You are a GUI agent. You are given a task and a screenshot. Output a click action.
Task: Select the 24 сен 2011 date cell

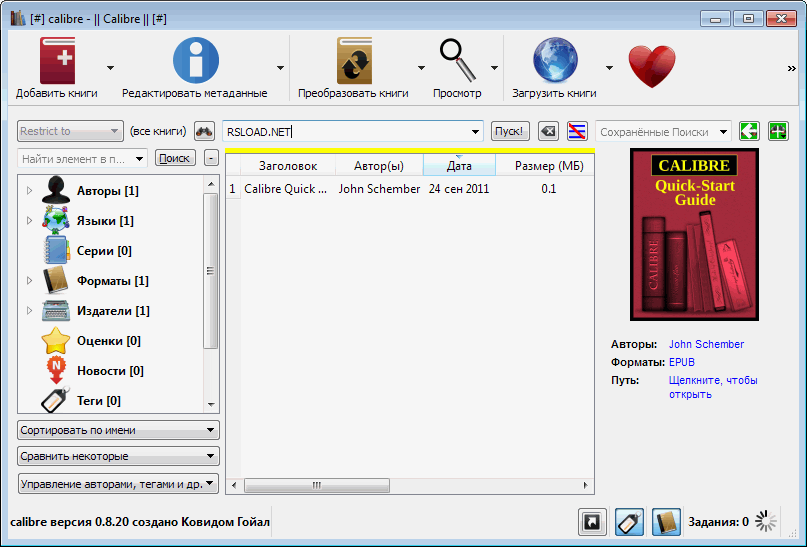[x=459, y=189]
